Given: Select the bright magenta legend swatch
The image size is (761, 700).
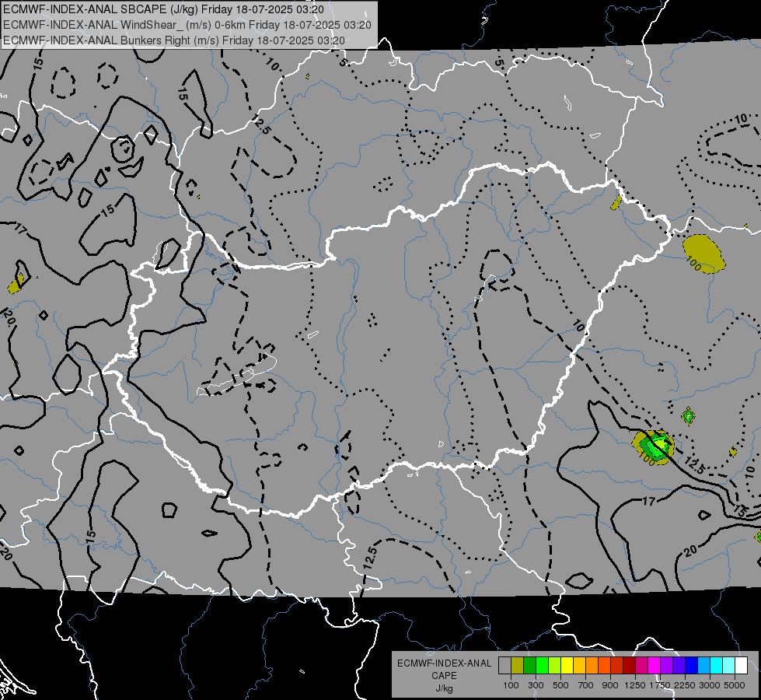Looking at the screenshot, I should click(655, 665).
